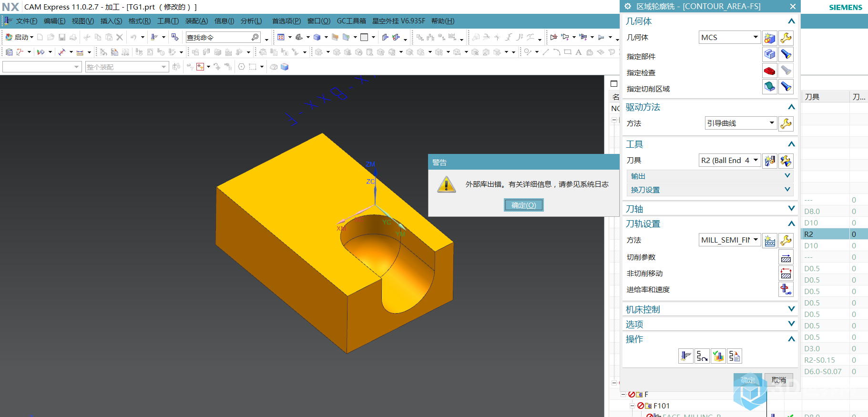The height and width of the screenshot is (417, 868).
Task: Click the new geometry icon beside MCS
Action: 769,38
